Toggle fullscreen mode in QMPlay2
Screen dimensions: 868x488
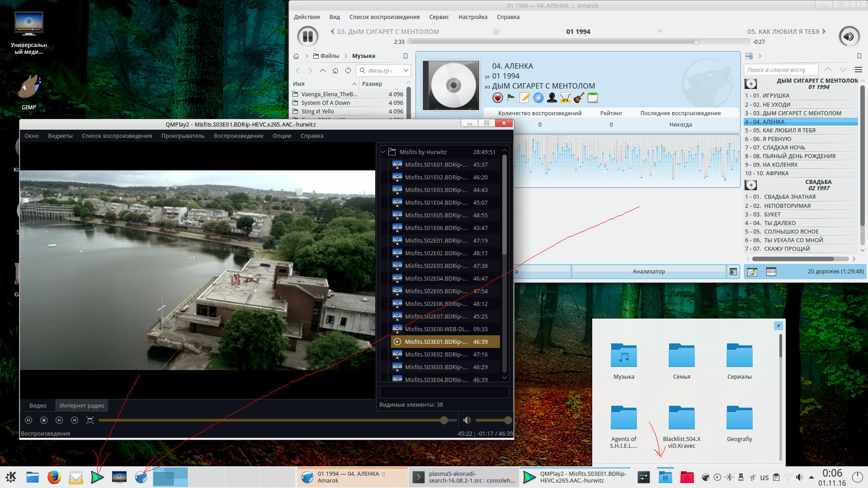[90, 420]
